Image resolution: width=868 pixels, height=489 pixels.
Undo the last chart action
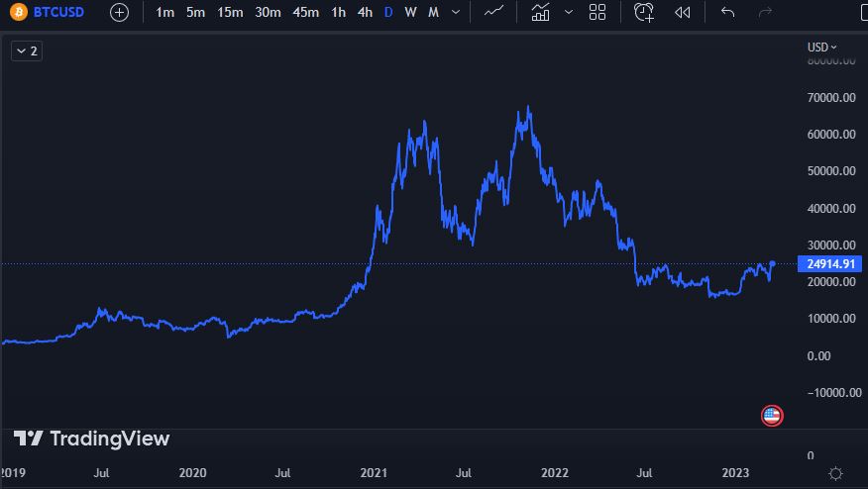click(x=728, y=12)
